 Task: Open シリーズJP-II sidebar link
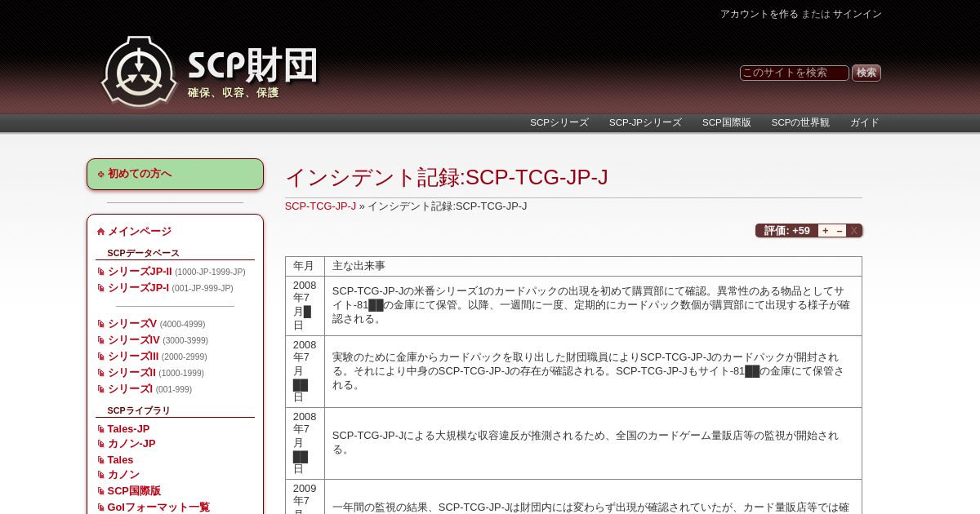click(140, 272)
